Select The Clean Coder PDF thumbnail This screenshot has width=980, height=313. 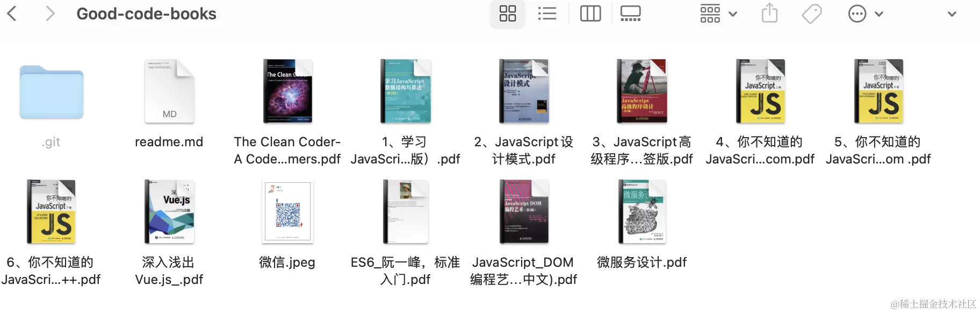click(x=287, y=91)
